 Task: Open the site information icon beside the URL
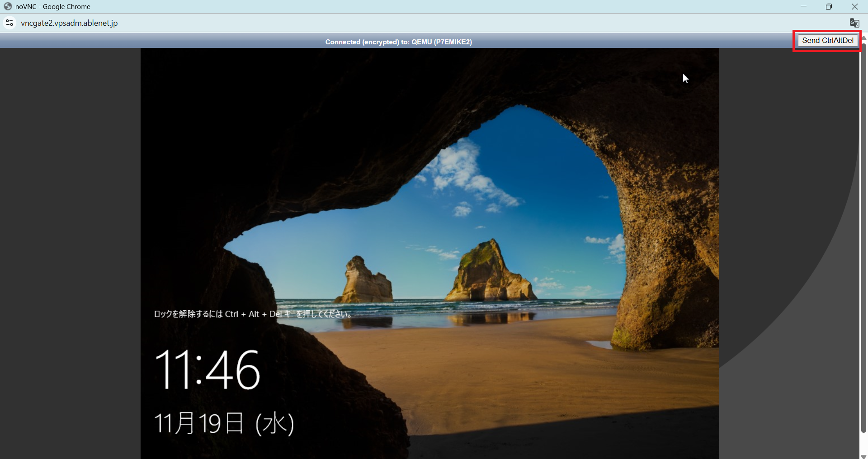[9, 23]
